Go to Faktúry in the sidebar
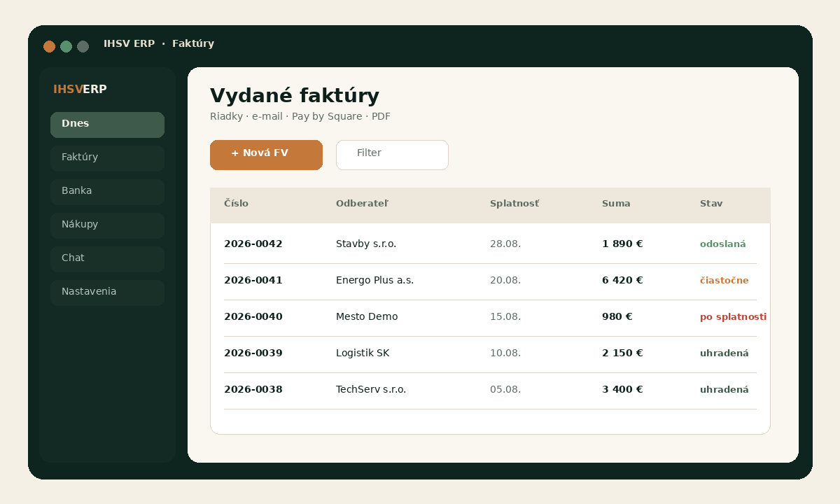 pyautogui.click(x=107, y=158)
